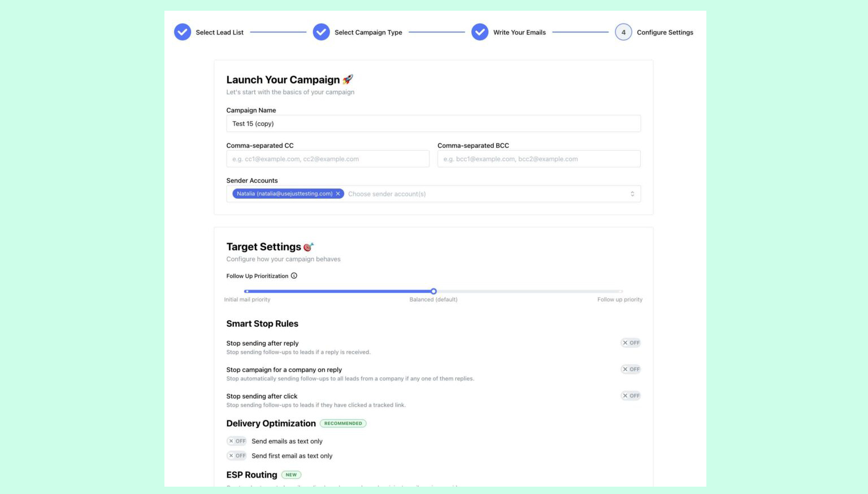Enable Stop campaign for a company on reply
868x494 pixels.
click(x=630, y=369)
